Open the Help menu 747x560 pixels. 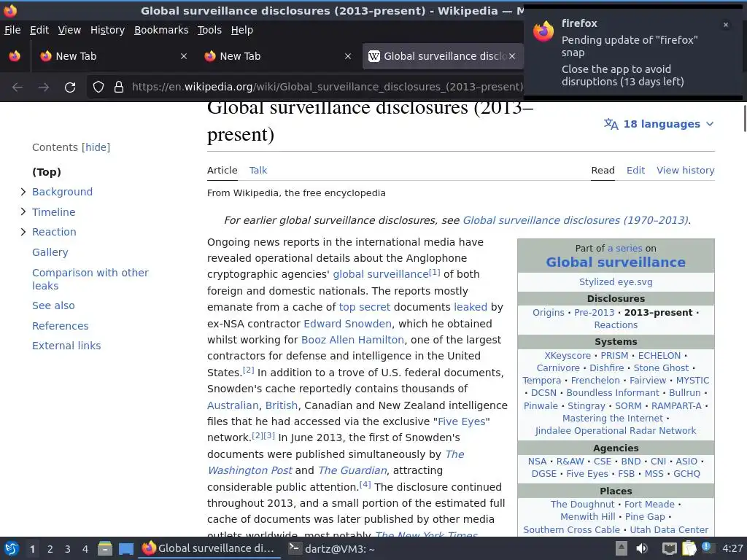click(x=241, y=30)
